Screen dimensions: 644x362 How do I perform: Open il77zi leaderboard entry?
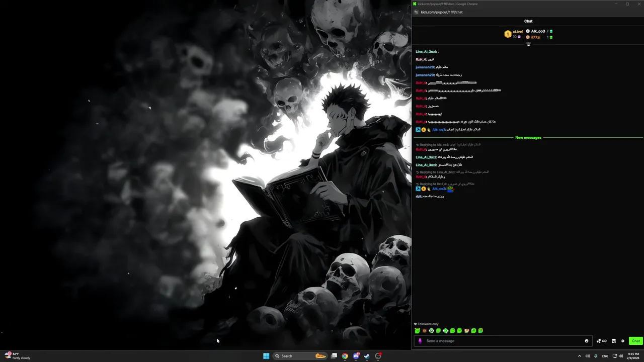(535, 37)
